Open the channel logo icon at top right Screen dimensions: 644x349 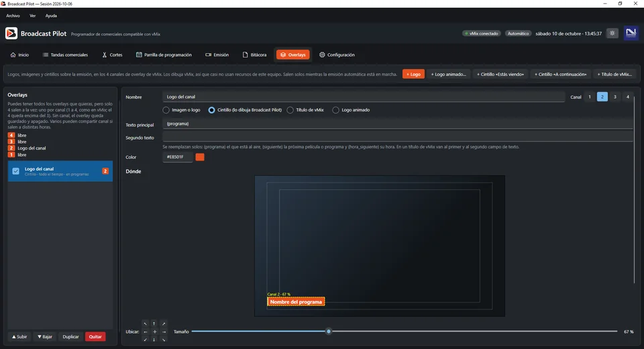click(x=631, y=33)
